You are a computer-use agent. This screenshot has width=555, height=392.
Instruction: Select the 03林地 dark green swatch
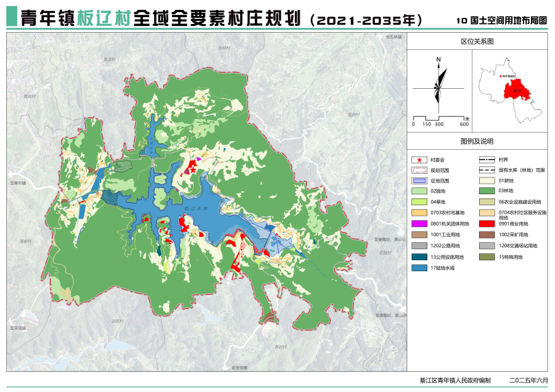[x=488, y=192]
